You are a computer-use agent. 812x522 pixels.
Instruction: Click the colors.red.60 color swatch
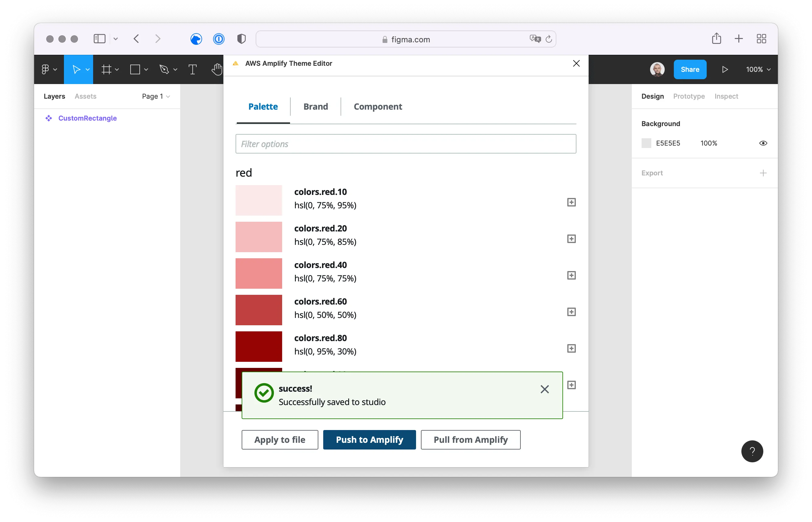pyautogui.click(x=258, y=310)
